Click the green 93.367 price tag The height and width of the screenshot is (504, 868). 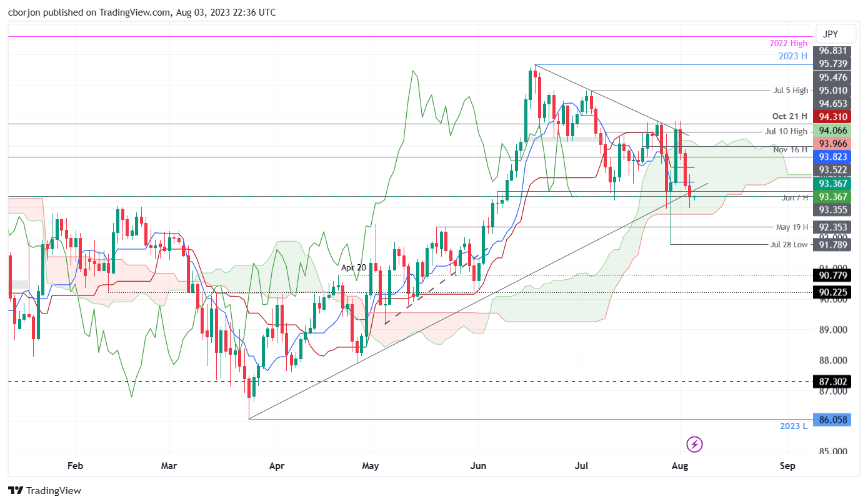click(832, 197)
